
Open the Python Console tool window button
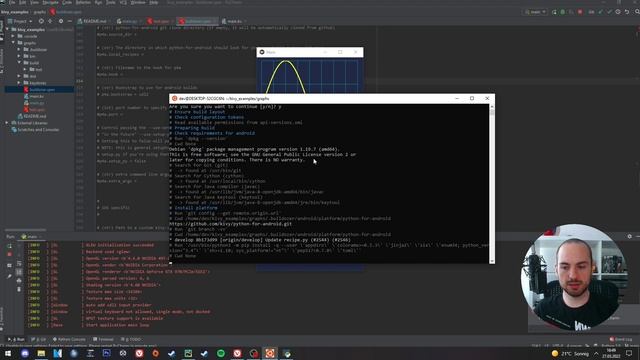tap(69, 339)
